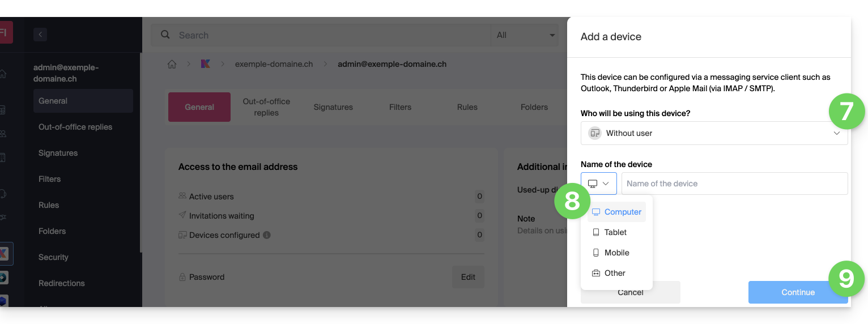Collapse sidebar with back arrow icon
The image size is (868, 324).
pos(40,35)
